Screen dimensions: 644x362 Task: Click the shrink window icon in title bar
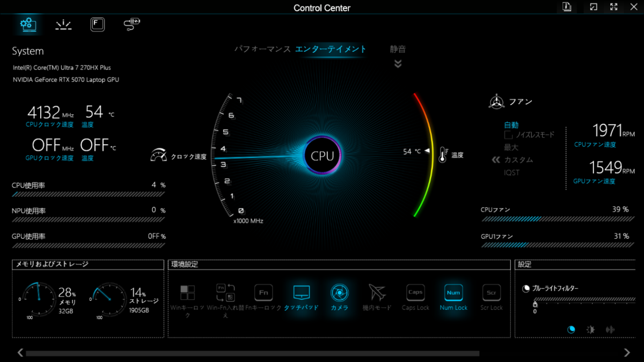point(593,7)
